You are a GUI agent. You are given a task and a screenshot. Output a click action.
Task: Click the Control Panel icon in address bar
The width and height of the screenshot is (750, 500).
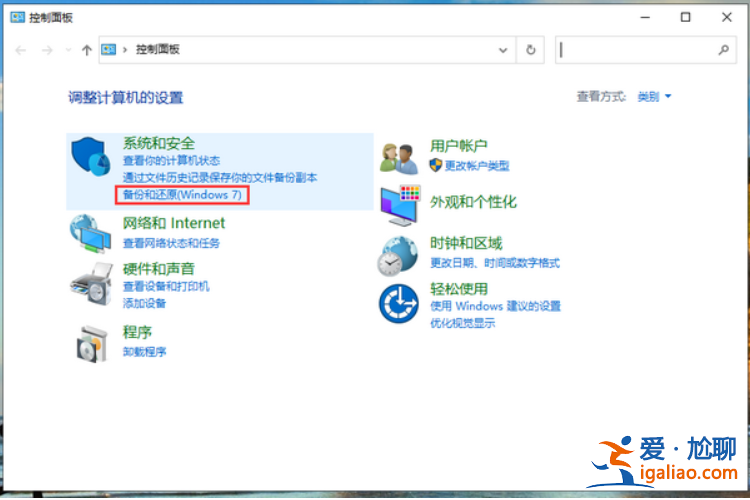click(x=109, y=49)
